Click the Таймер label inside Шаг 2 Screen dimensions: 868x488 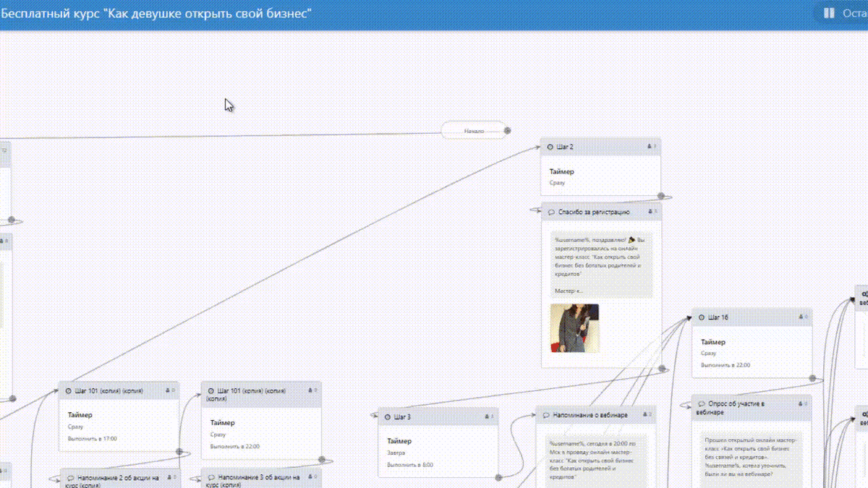coord(561,172)
